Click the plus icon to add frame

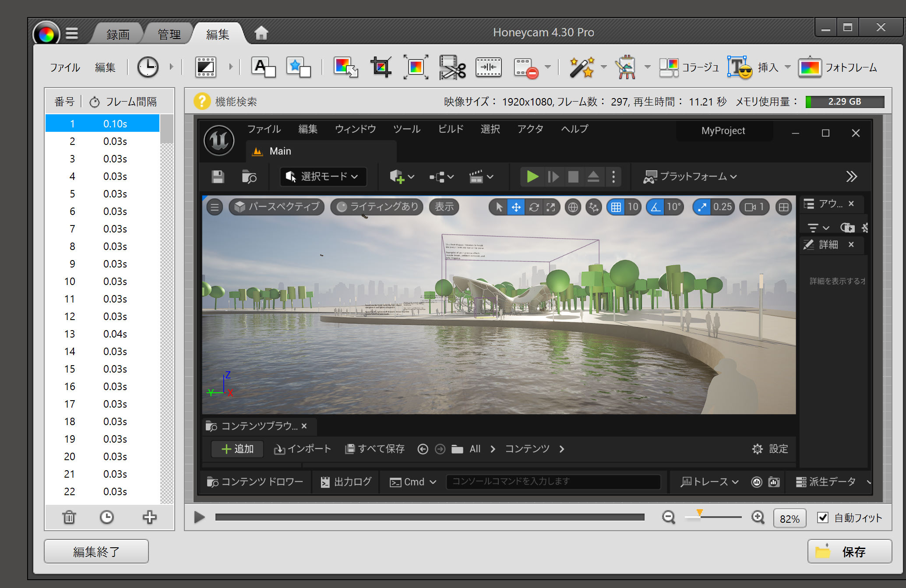point(149,517)
